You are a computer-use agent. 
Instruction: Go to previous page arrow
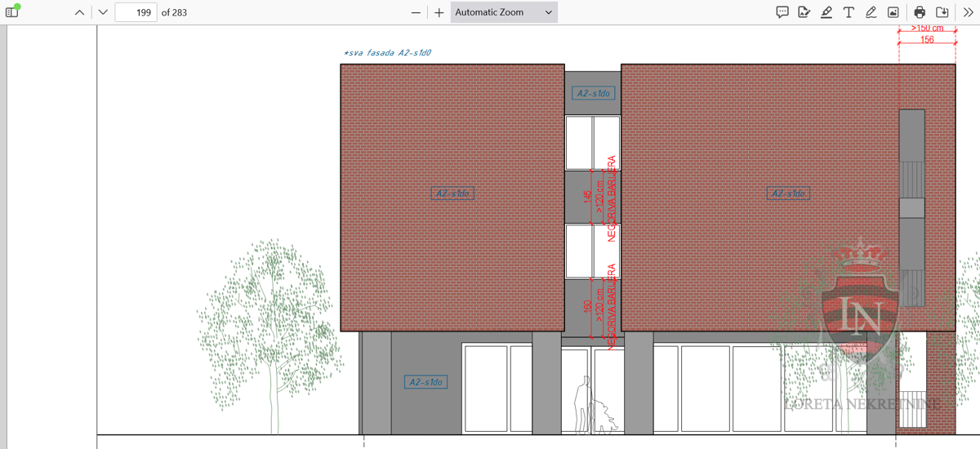[79, 12]
